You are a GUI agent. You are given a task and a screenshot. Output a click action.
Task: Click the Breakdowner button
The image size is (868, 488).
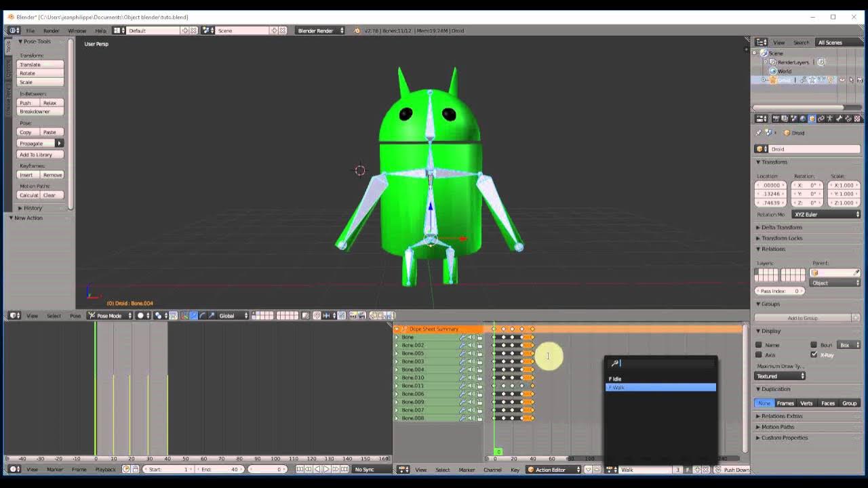[x=41, y=111]
